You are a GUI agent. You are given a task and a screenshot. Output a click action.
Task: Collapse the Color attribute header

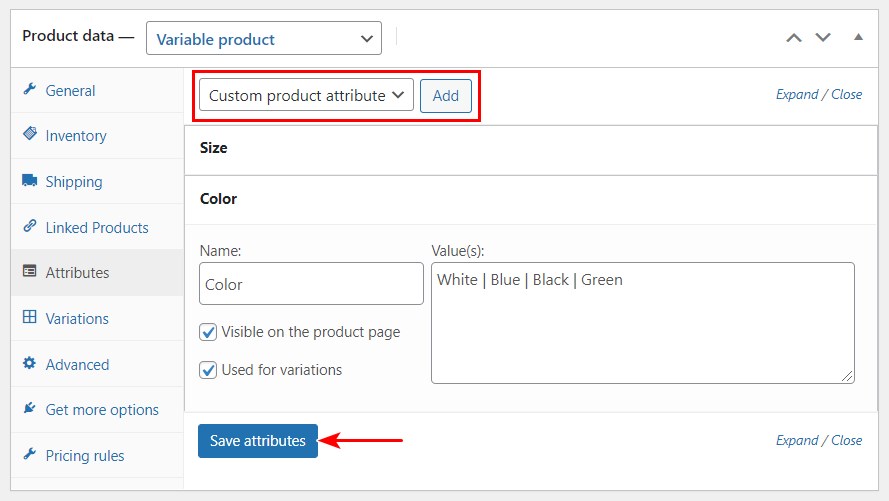(x=531, y=199)
